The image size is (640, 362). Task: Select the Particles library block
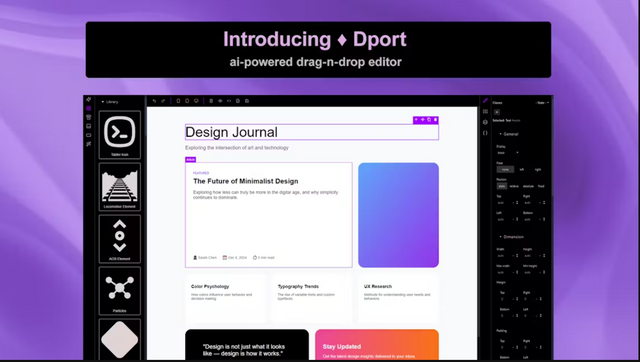click(x=120, y=291)
